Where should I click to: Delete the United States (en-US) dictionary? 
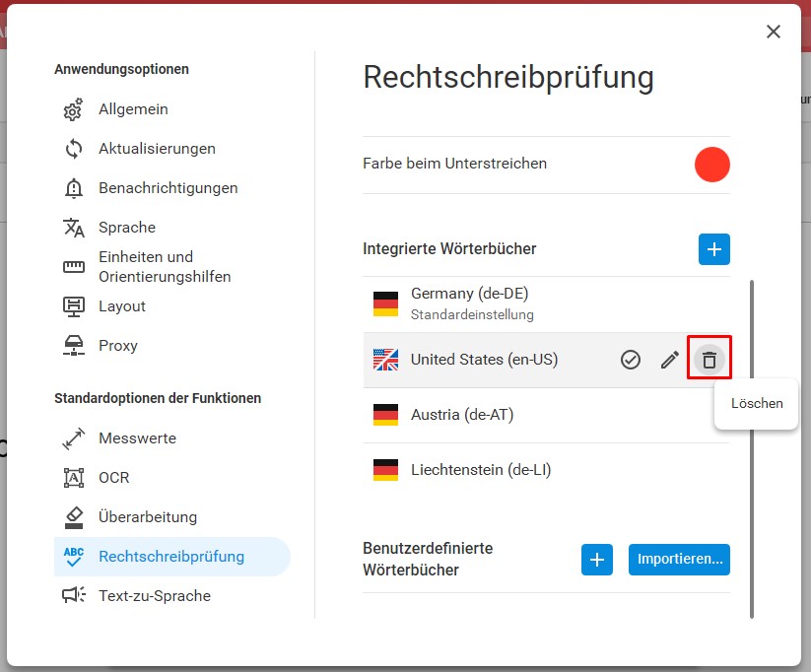710,360
